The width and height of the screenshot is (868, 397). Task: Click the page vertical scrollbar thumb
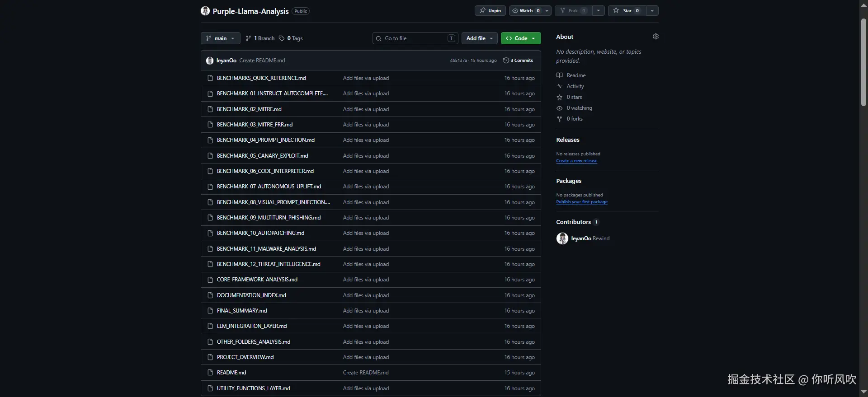tap(863, 62)
